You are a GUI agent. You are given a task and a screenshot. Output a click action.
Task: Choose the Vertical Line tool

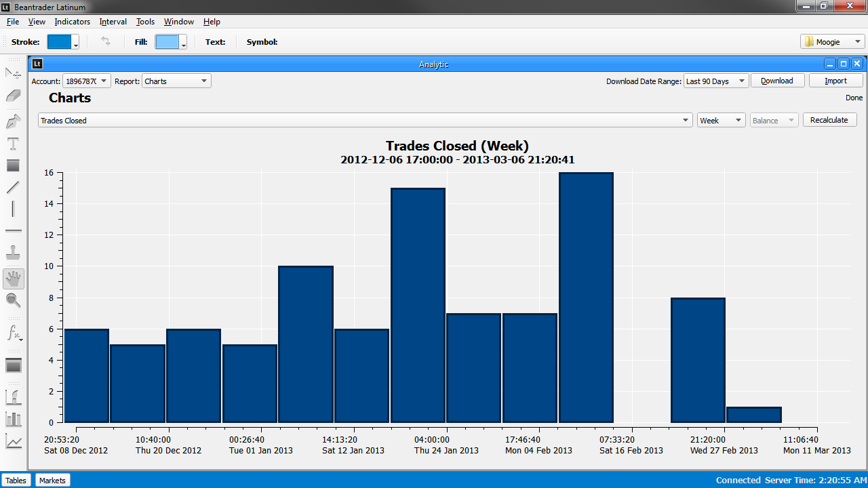(13, 209)
